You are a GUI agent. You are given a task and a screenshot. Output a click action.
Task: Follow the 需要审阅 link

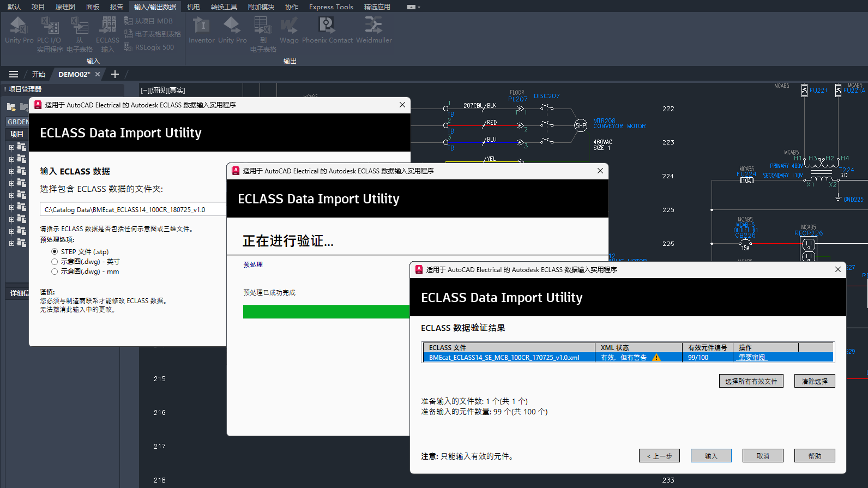pos(752,358)
